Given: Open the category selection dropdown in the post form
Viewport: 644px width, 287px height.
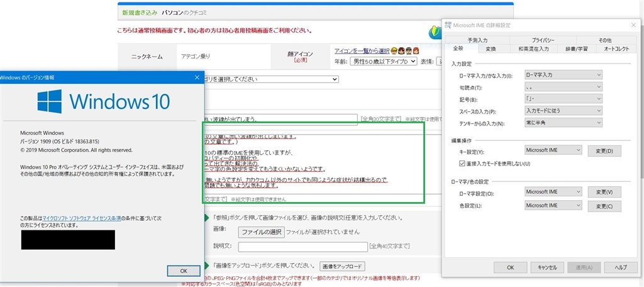Looking at the screenshot, I should (271, 79).
